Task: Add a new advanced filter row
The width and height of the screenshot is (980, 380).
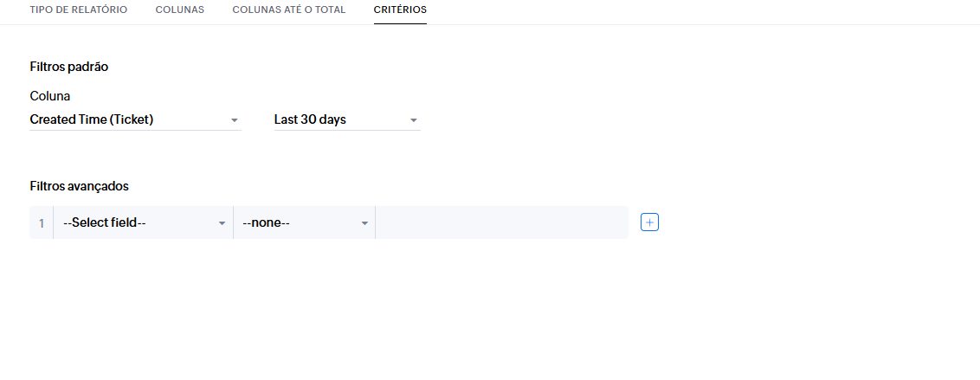Action: tap(649, 222)
